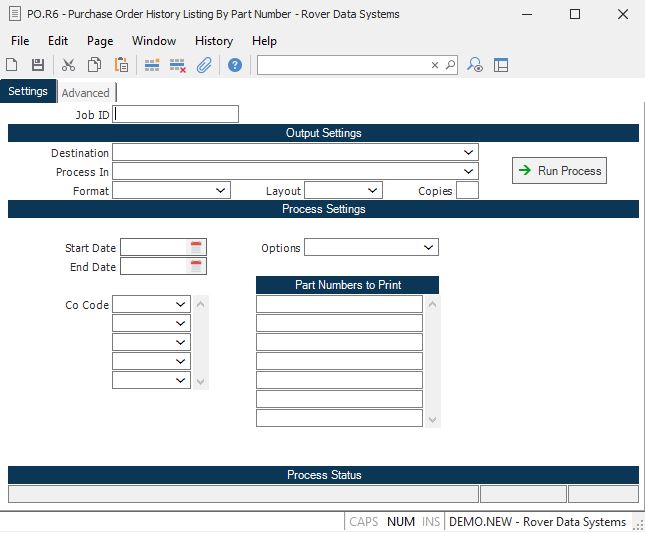The height and width of the screenshot is (533, 645).
Task: Click the Cut scissors icon
Action: click(68, 65)
